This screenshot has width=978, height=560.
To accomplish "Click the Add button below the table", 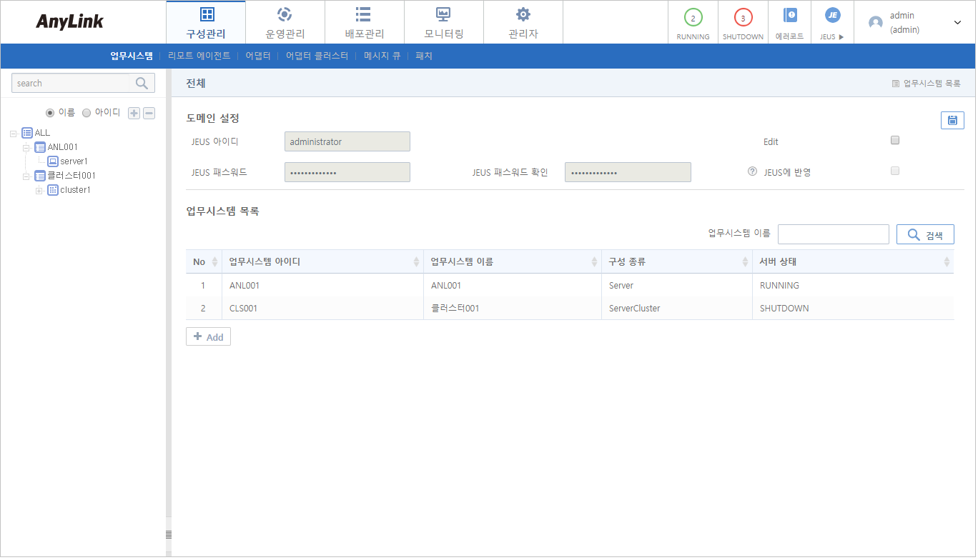I will [x=208, y=337].
